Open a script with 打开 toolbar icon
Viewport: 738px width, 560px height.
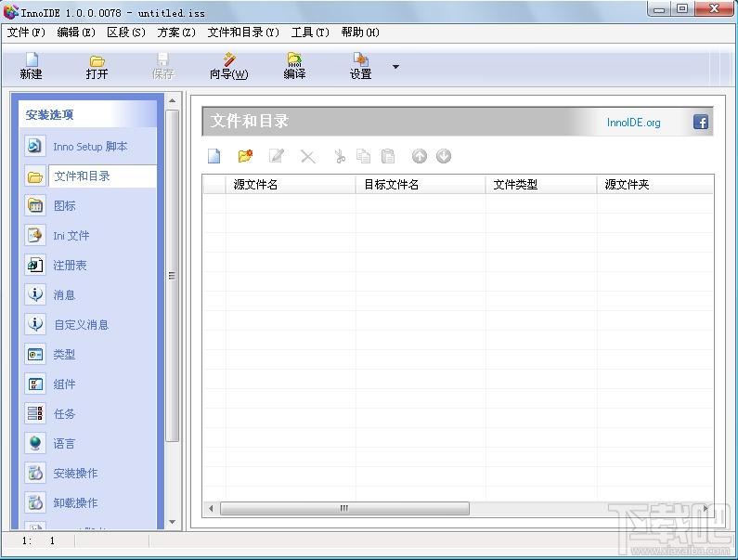[x=97, y=66]
